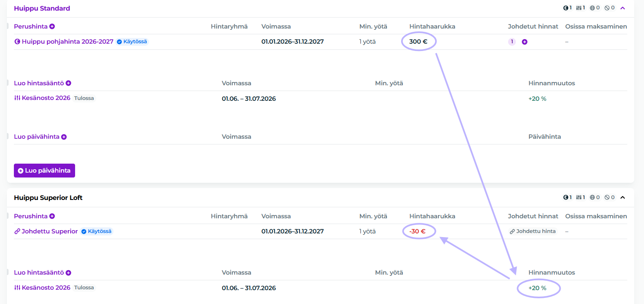This screenshot has height=304, width=644.
Task: Click the globe counter badge in the Huippu Superior Loft header
Action: (595, 197)
